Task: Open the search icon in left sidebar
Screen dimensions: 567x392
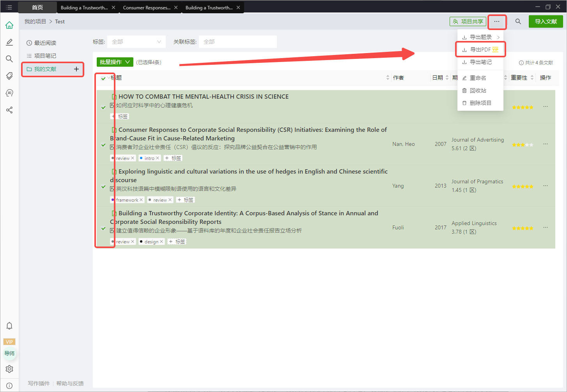Action: tap(9, 59)
